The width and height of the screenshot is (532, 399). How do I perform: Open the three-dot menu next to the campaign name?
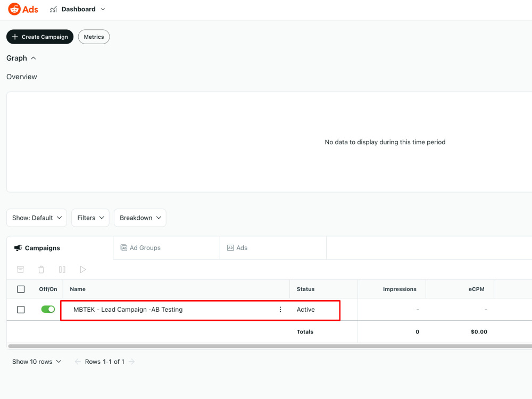tap(280, 309)
